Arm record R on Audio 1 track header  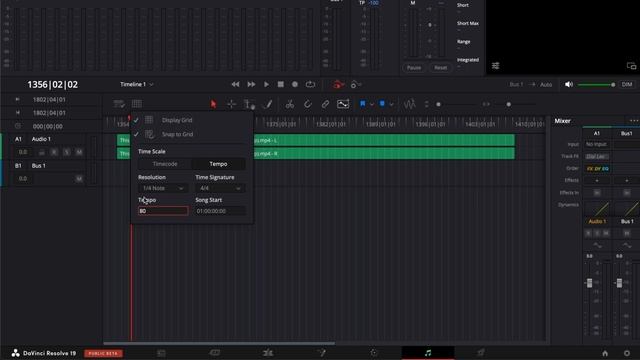[x=54, y=152]
